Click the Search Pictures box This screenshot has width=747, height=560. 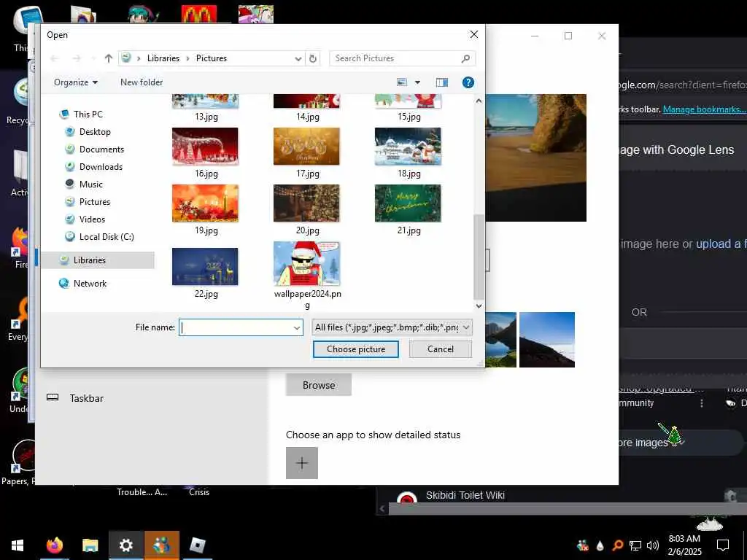tap(402, 58)
